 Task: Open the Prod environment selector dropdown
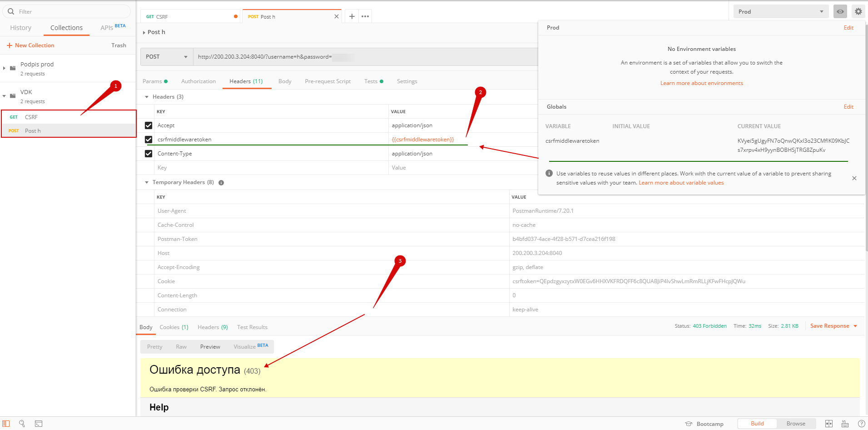coord(780,12)
